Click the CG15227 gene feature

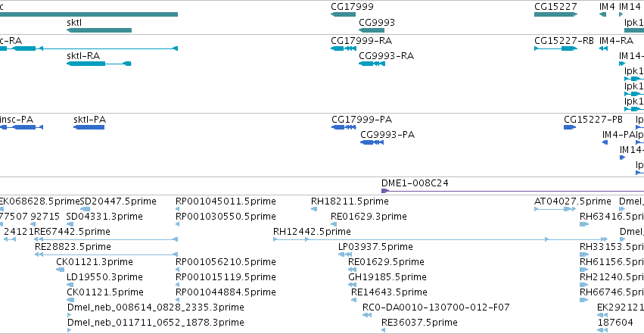click(x=555, y=14)
